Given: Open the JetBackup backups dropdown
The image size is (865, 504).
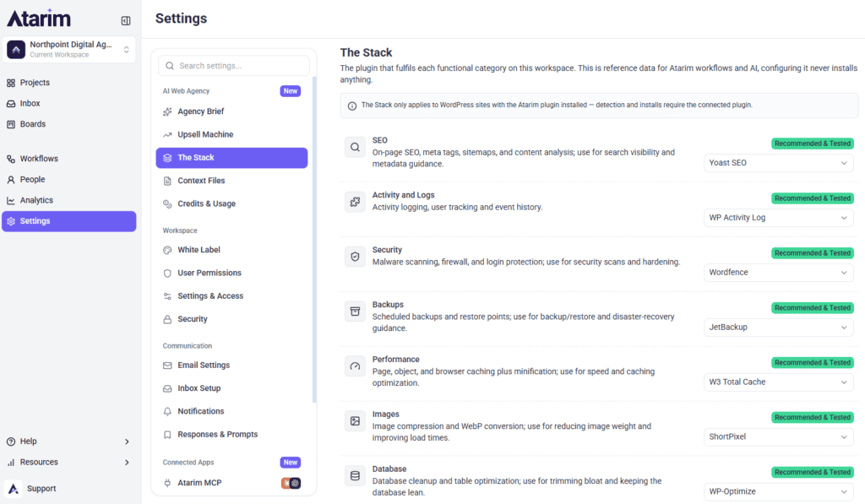Looking at the screenshot, I should pyautogui.click(x=778, y=328).
